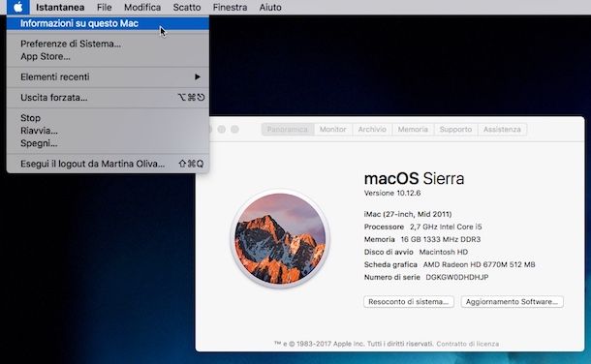Choose Stop in the Apple menu
Screen dimensions: 591x364
click(x=108, y=118)
